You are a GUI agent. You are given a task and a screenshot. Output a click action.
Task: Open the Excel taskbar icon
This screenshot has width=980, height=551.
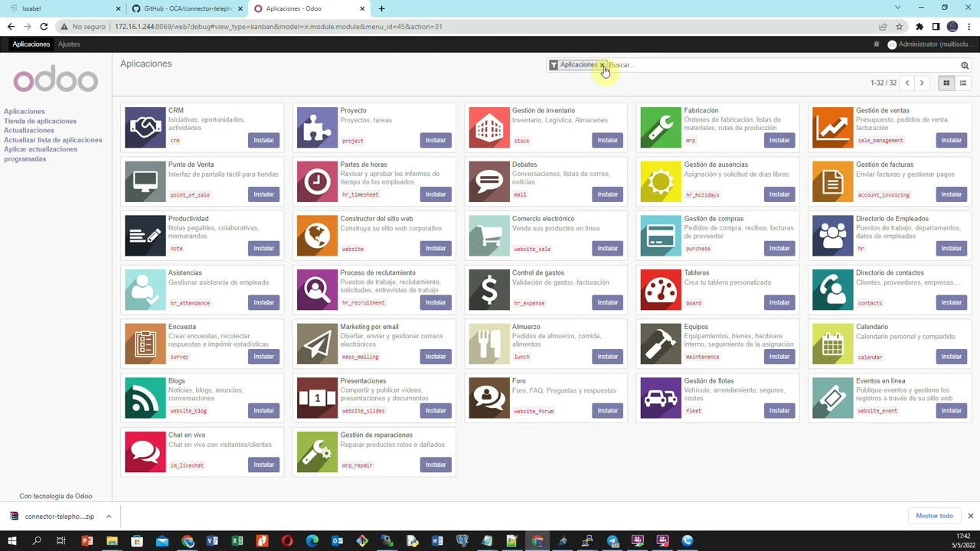(x=237, y=541)
